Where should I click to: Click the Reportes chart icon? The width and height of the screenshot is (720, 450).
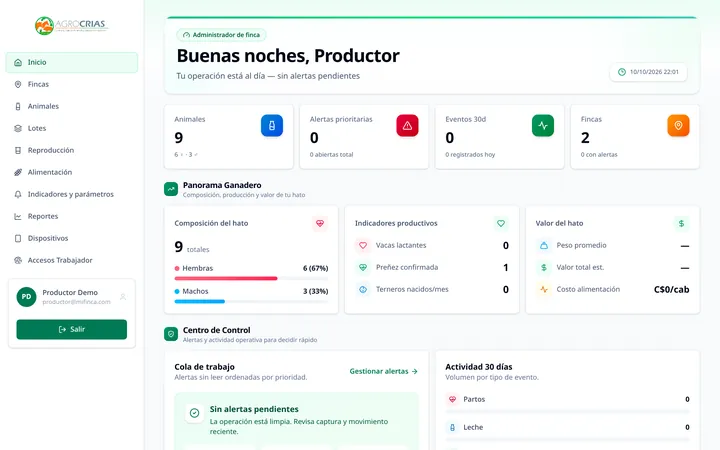point(18,217)
